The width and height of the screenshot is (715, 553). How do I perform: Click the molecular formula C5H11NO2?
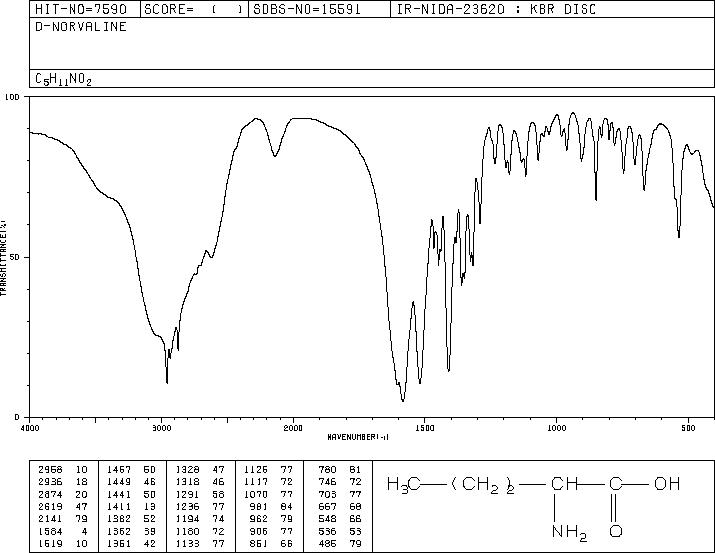tap(63, 79)
